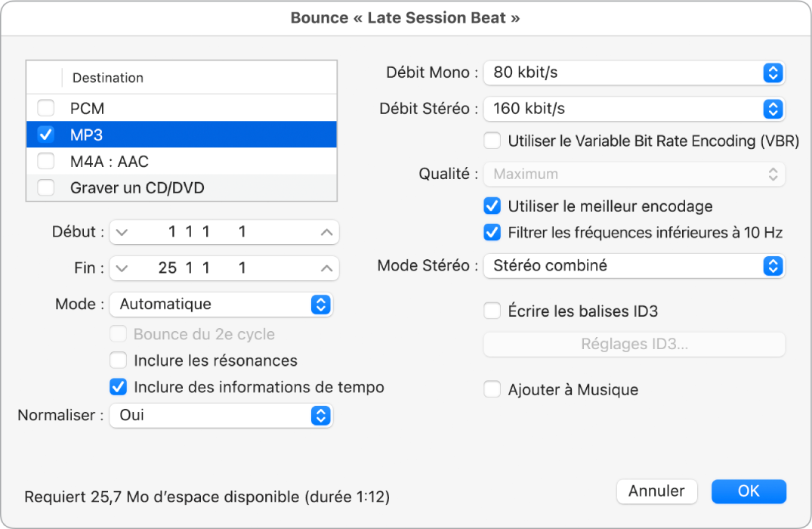The image size is (812, 529).
Task: Enable Inclure les résonances
Action: pos(118,360)
